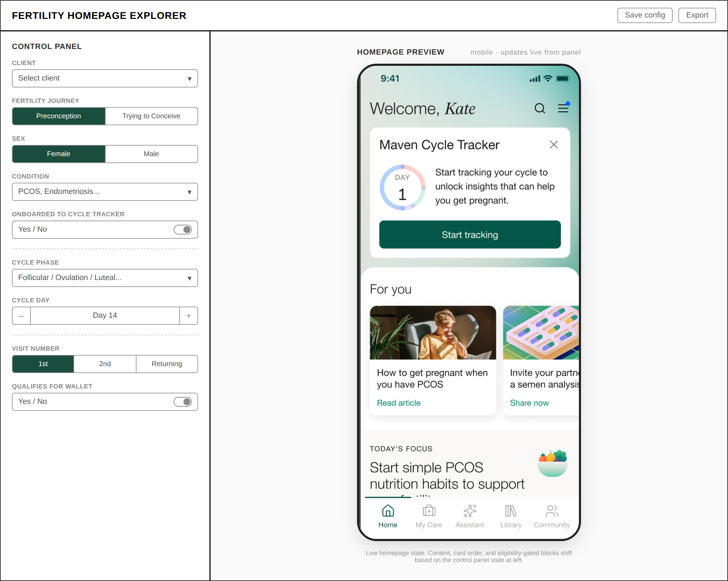Decrease cycle day with minus button
Screen dimensions: 728x581
click(21, 316)
